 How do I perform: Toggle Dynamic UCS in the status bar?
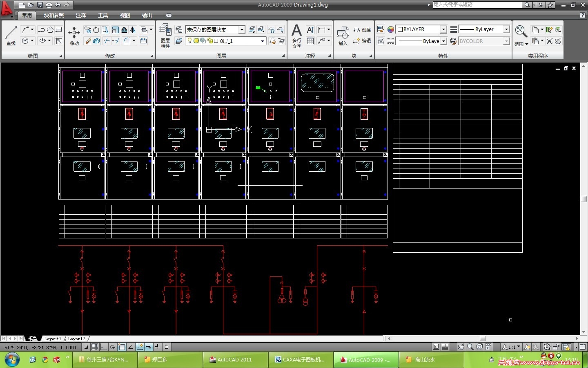[140, 347]
